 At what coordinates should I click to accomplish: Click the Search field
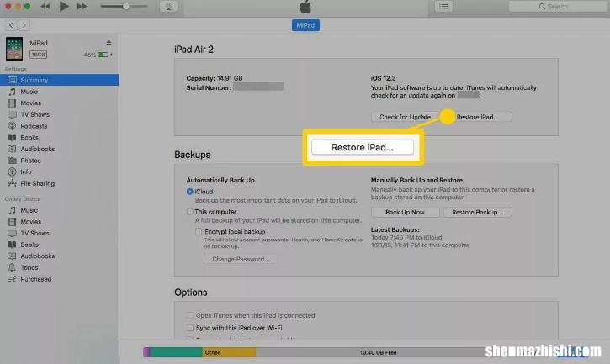click(559, 6)
